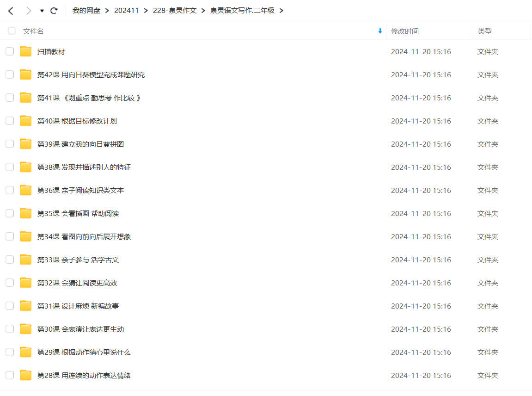Click folder icon of 扫描教材
Viewport: 532px width, 396px height.
point(25,51)
